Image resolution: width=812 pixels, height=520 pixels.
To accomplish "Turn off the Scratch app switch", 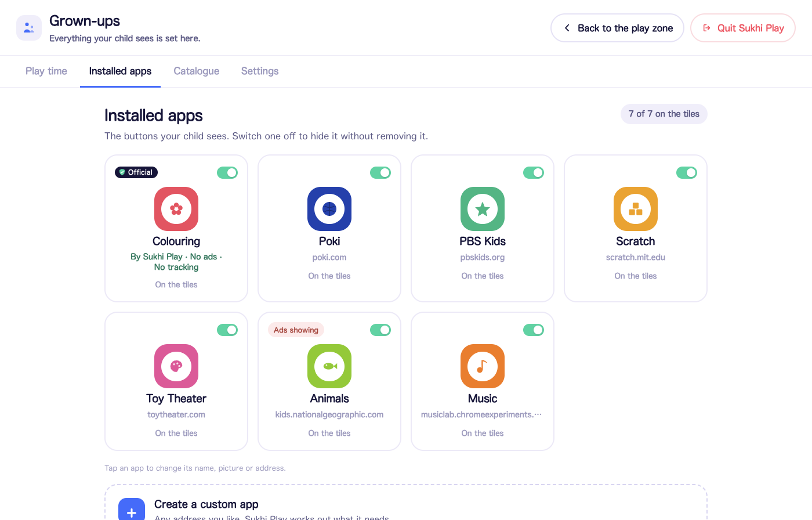I will point(687,172).
